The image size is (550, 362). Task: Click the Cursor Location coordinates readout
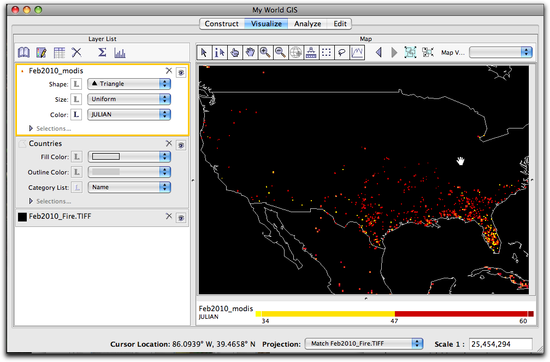pyautogui.click(x=214, y=344)
